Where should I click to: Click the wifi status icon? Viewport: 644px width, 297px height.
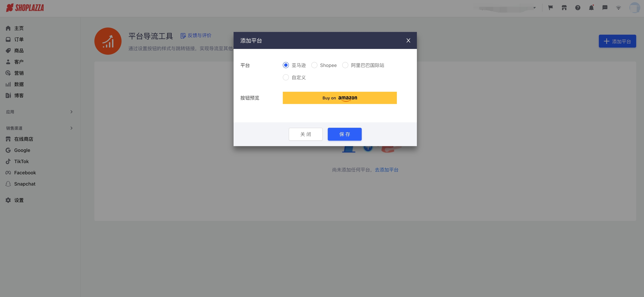point(618,8)
